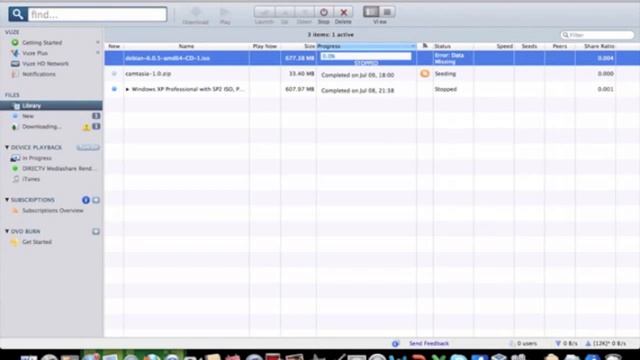The height and width of the screenshot is (360, 640).
Task: Sort by the Size column header
Action: [x=298, y=47]
